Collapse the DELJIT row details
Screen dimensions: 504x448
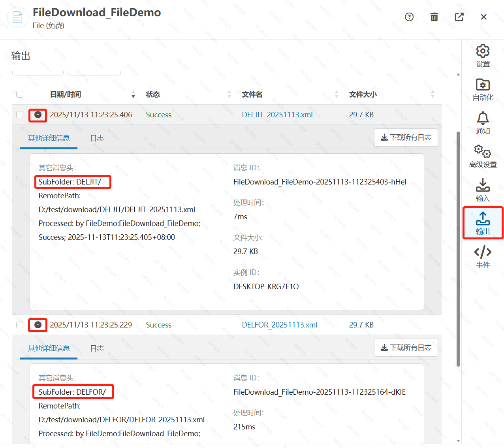click(x=38, y=115)
